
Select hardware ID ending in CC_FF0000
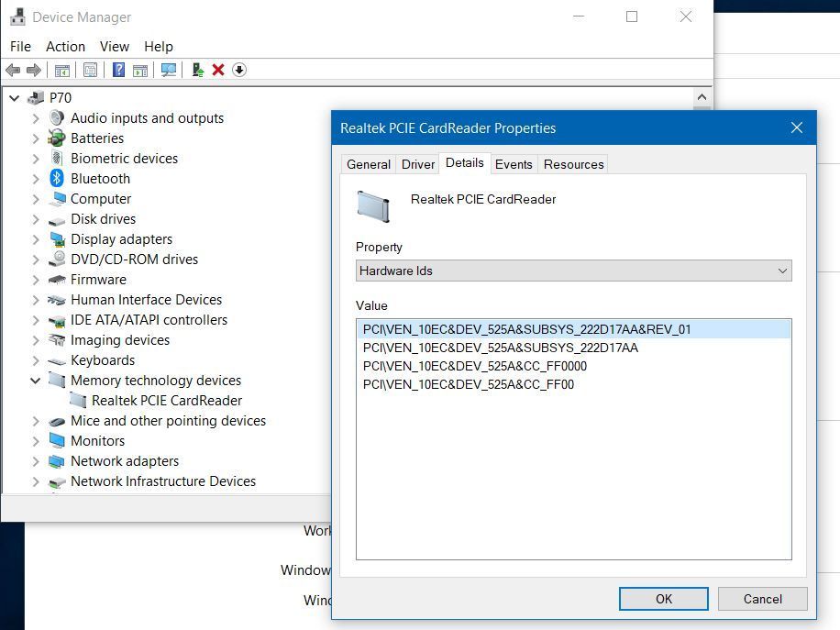[x=475, y=367]
